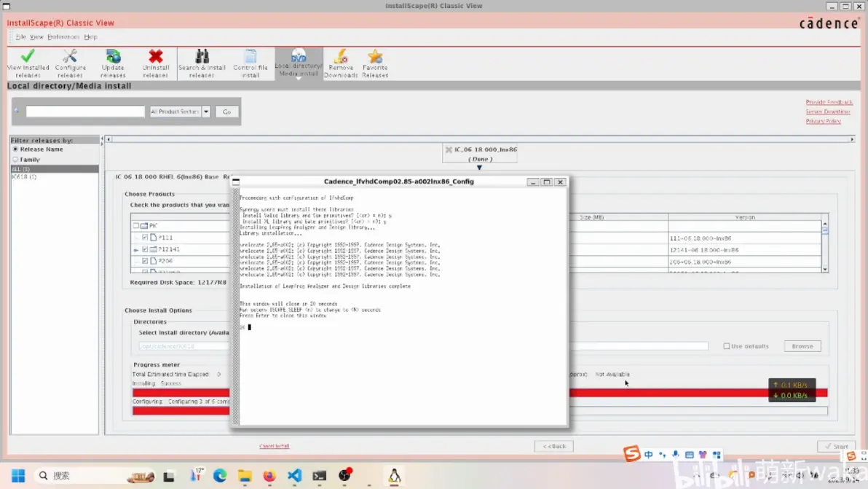Click the << Back button
Viewport: 868px width, 489px height.
click(554, 446)
